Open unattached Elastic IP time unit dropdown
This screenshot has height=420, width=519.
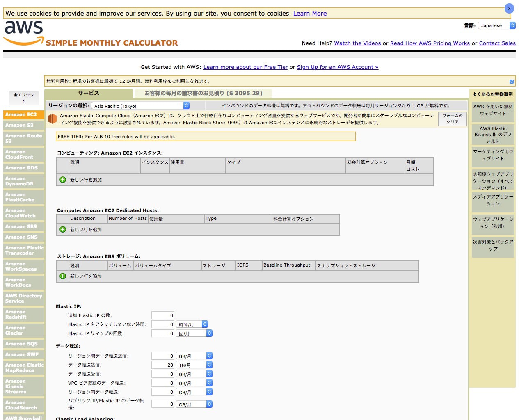(192, 324)
